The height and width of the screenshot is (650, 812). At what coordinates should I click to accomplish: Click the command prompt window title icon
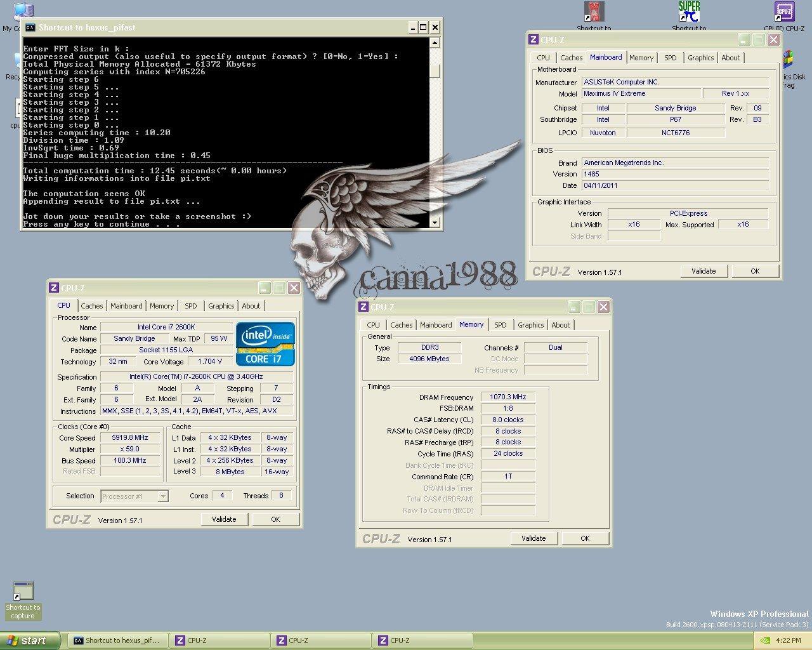pyautogui.click(x=30, y=27)
